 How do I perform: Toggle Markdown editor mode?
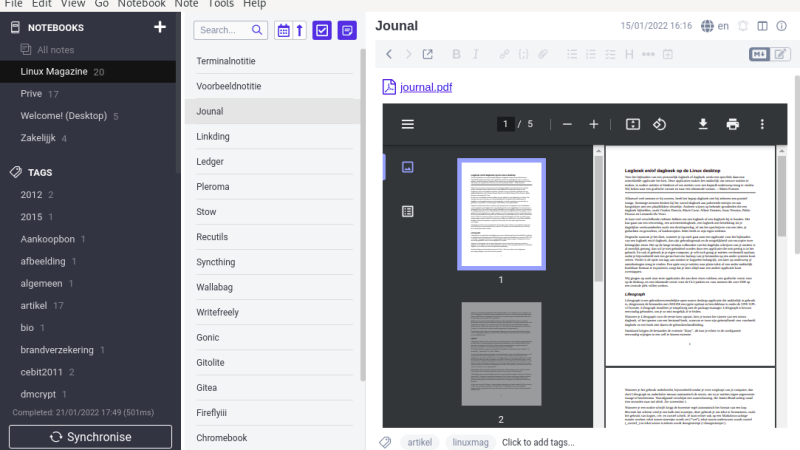(758, 54)
